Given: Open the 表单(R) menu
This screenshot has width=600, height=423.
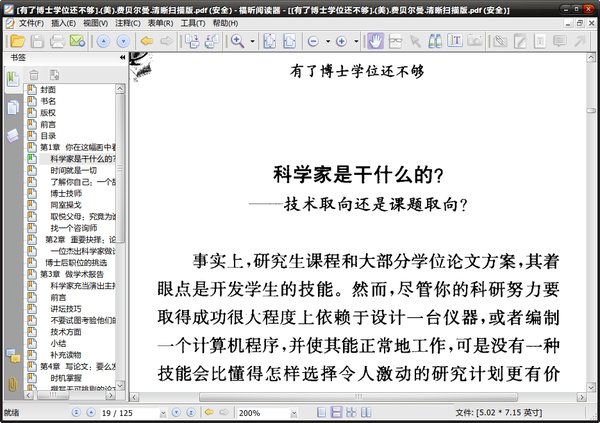Looking at the screenshot, I should pyautogui.click(x=160, y=23).
